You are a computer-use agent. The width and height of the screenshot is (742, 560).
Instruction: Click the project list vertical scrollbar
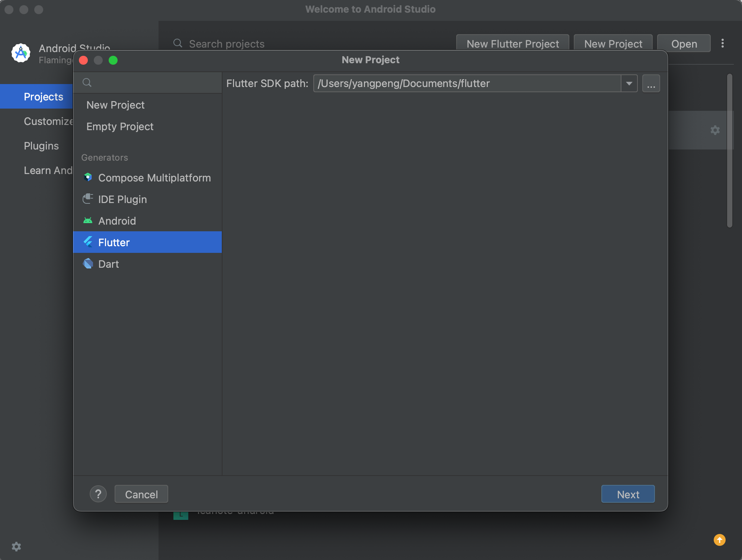pyautogui.click(x=729, y=151)
